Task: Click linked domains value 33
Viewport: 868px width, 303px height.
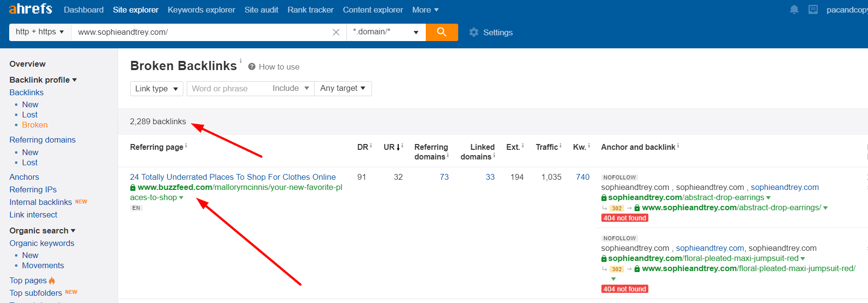Action: 490,177
